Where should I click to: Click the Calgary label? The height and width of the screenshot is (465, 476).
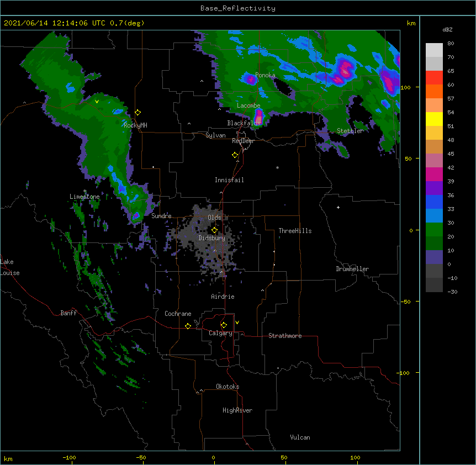click(220, 333)
